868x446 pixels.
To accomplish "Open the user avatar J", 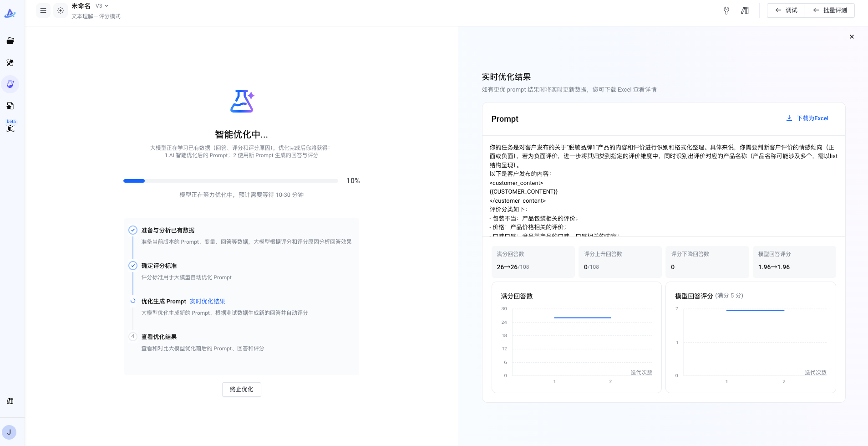I will coord(9,432).
